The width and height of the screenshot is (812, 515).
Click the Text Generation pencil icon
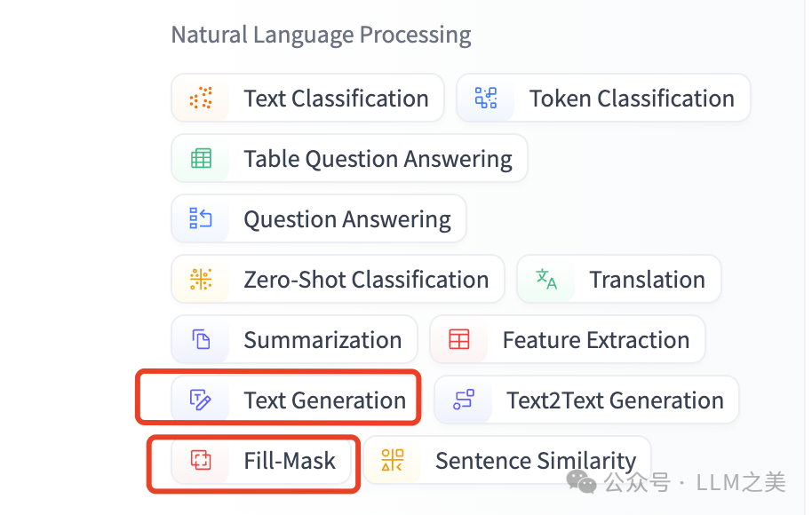click(202, 400)
